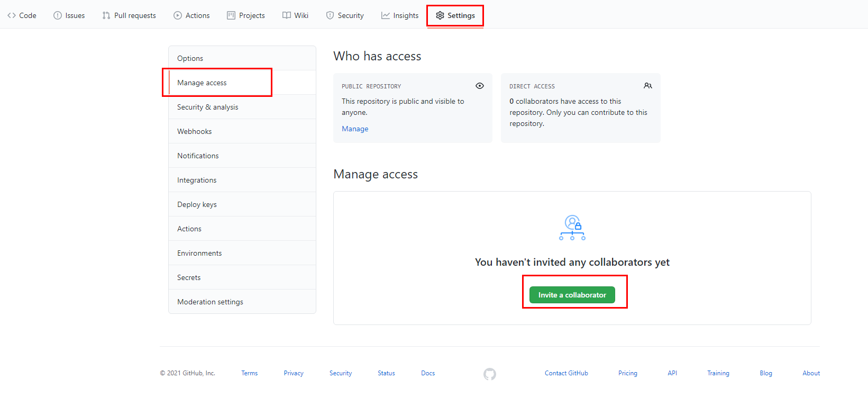Image resolution: width=868 pixels, height=397 pixels.
Task: Click the collaborator lock illustration icon
Action: click(x=572, y=228)
